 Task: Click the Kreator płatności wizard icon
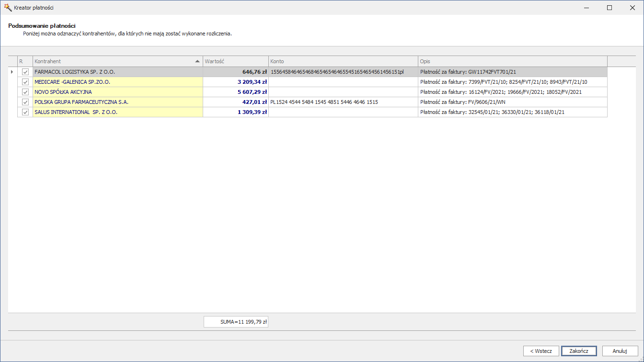point(8,8)
